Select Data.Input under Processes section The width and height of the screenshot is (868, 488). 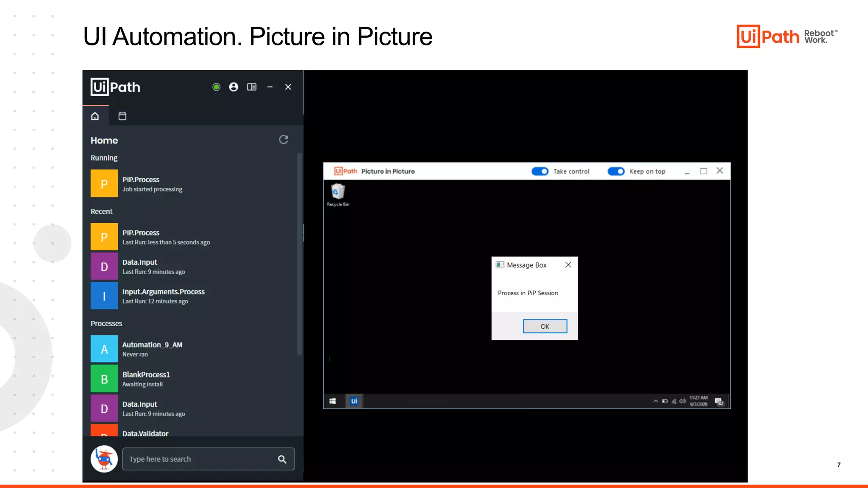click(193, 409)
